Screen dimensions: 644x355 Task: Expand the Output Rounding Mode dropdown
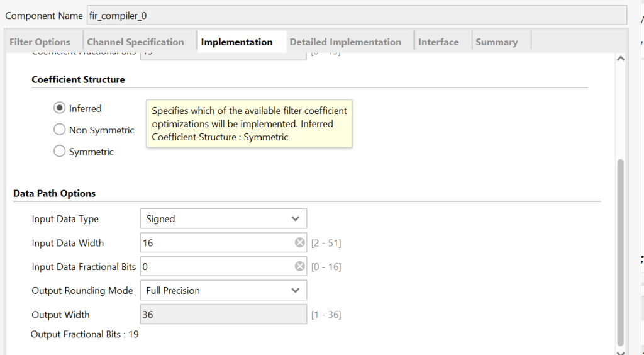[x=223, y=291]
